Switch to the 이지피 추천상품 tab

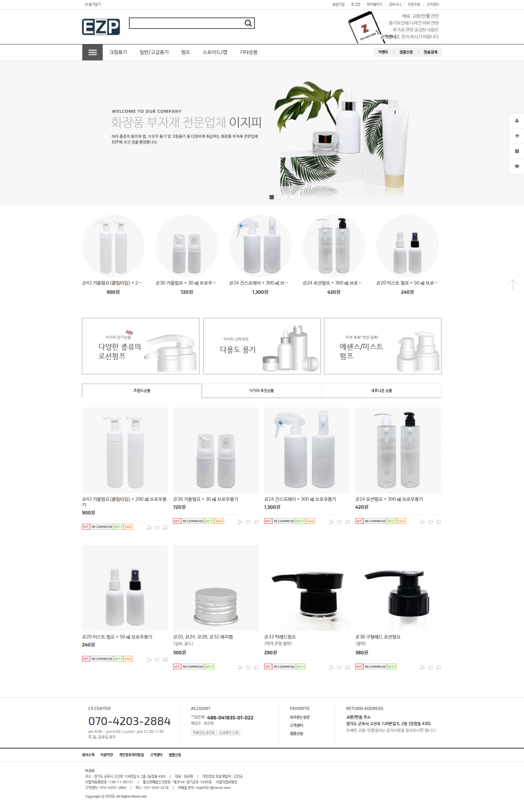261,390
